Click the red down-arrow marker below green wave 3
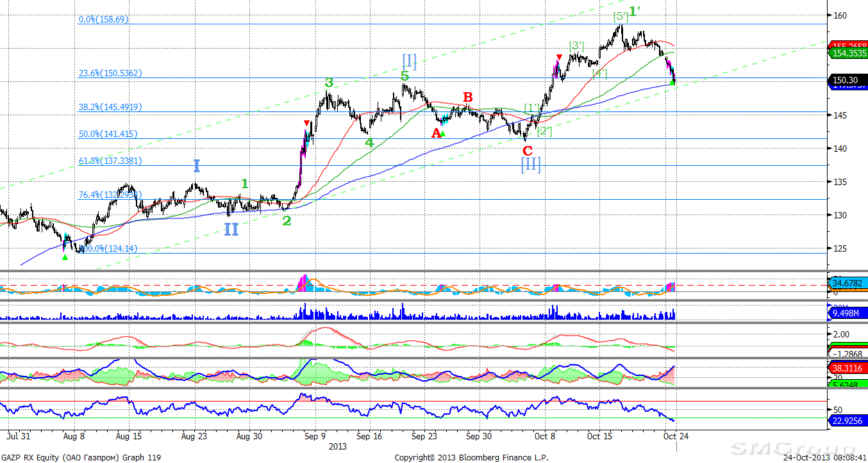Screen dimensions: 868x463 tap(306, 123)
